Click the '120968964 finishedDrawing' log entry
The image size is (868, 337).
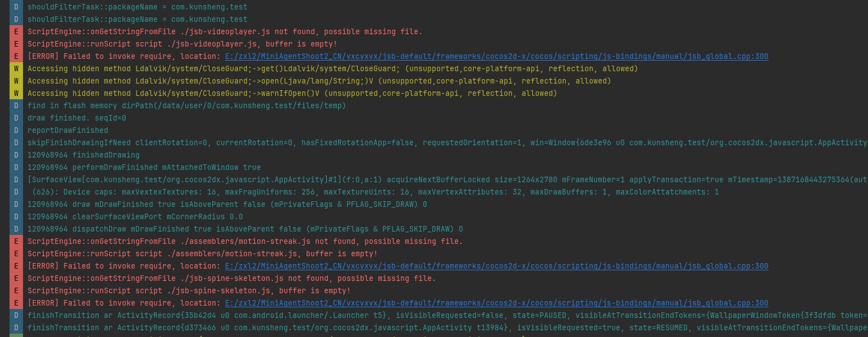click(x=84, y=155)
